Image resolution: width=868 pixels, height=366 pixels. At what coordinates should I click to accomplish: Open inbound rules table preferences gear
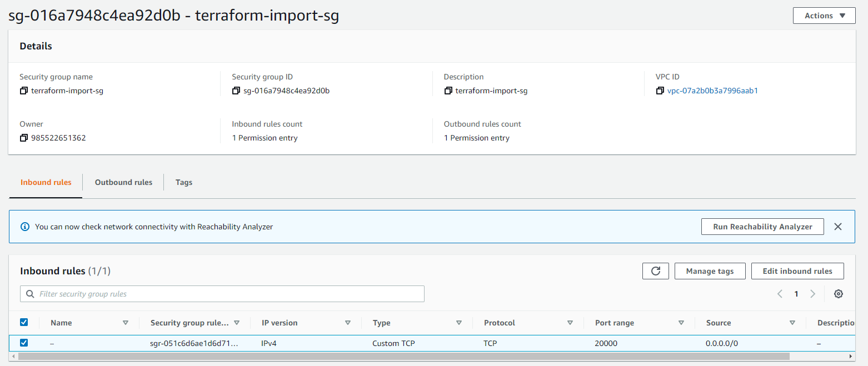pyautogui.click(x=839, y=294)
